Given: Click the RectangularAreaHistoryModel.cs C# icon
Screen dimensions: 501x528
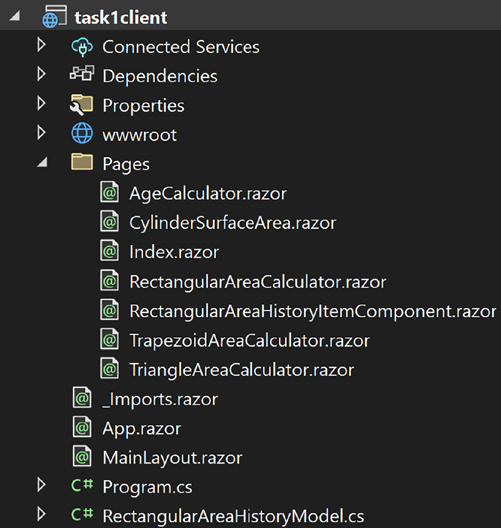Looking at the screenshot, I should click(82, 514).
